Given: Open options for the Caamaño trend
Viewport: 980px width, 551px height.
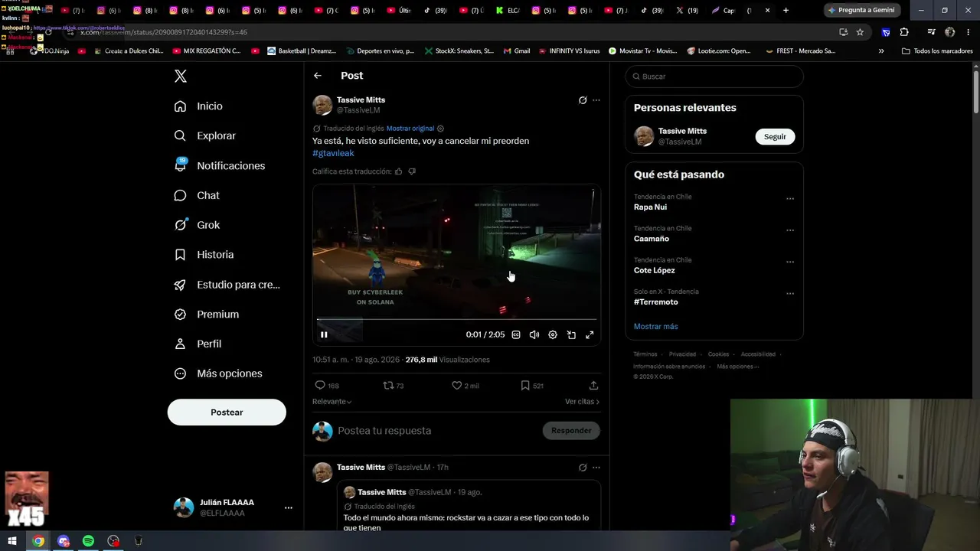Looking at the screenshot, I should point(790,230).
